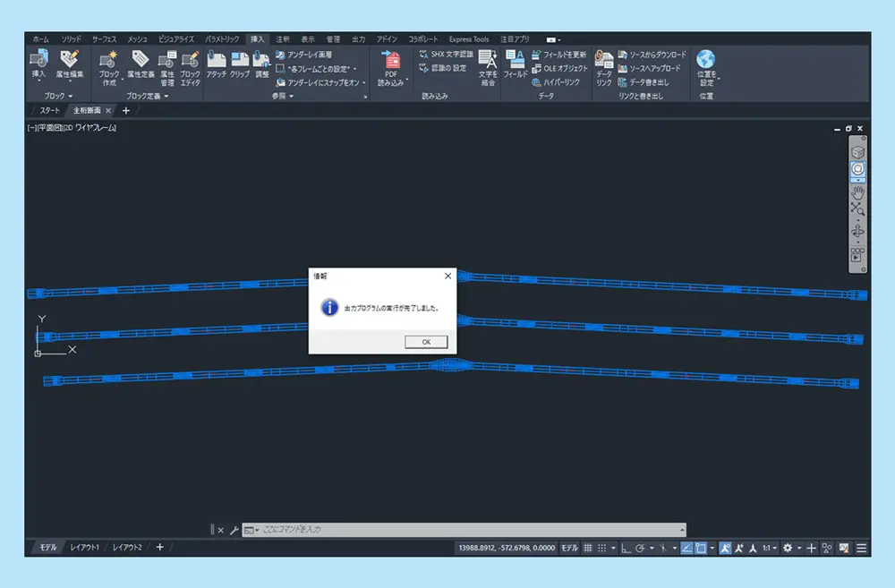Open the ブロック エディタ block editor

coord(190,69)
